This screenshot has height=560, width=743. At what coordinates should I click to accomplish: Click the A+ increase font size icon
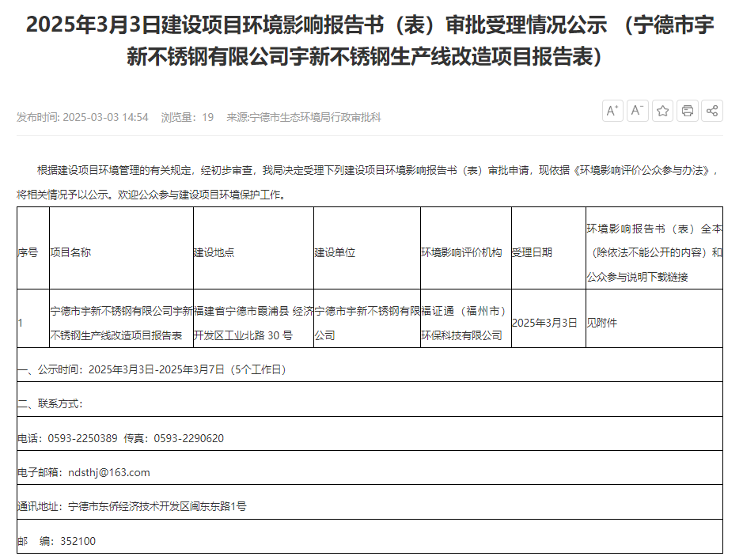[x=612, y=111]
